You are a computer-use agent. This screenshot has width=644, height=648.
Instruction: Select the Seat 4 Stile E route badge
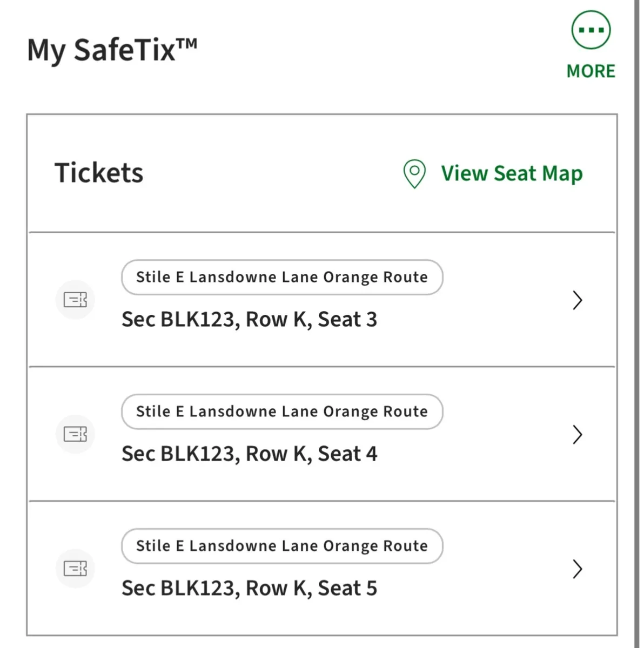282,412
